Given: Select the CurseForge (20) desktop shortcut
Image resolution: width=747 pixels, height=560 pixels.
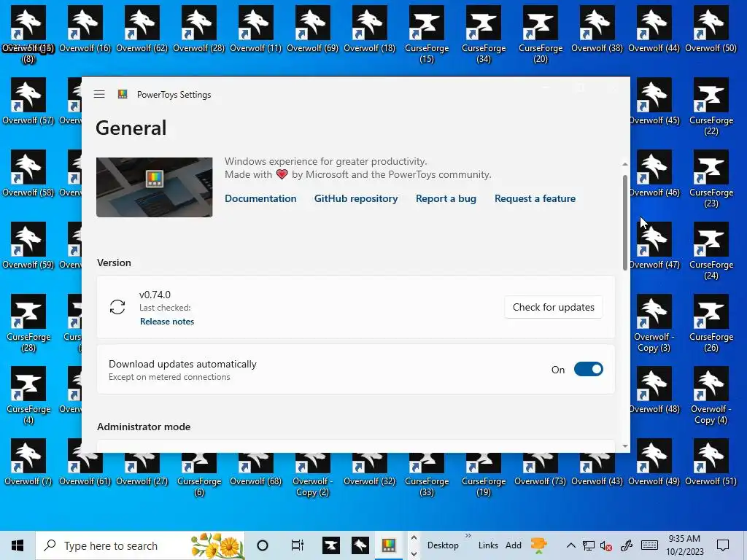Looking at the screenshot, I should point(541,34).
